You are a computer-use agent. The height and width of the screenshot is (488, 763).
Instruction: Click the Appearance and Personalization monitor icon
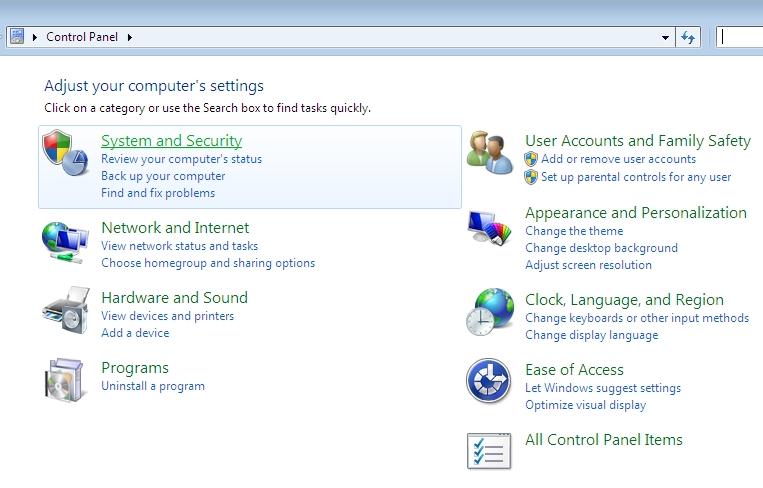[490, 229]
